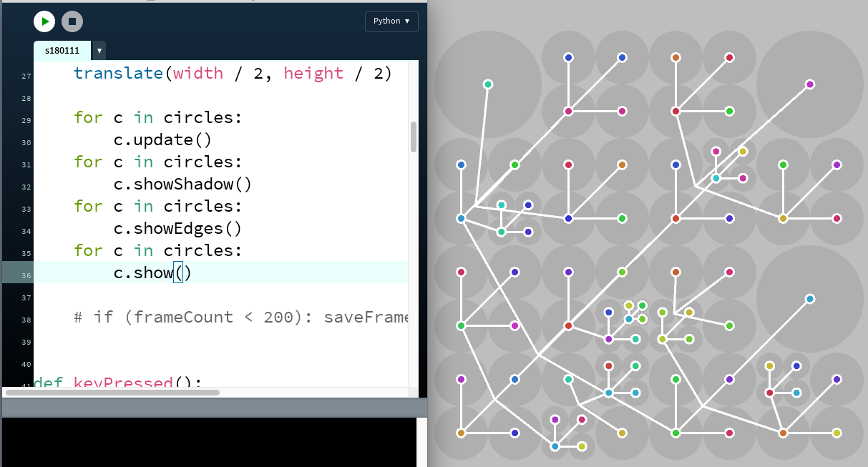
Task: Select the s180111 sketch tab
Action: coord(62,51)
